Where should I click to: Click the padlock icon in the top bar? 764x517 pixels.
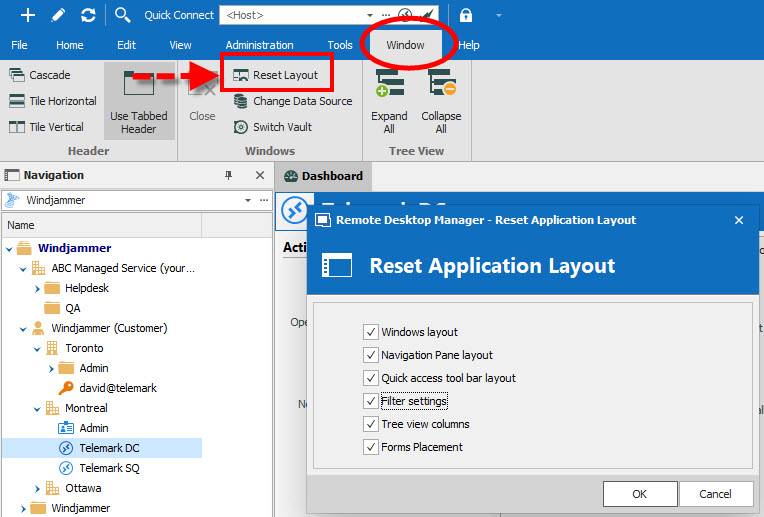point(466,15)
